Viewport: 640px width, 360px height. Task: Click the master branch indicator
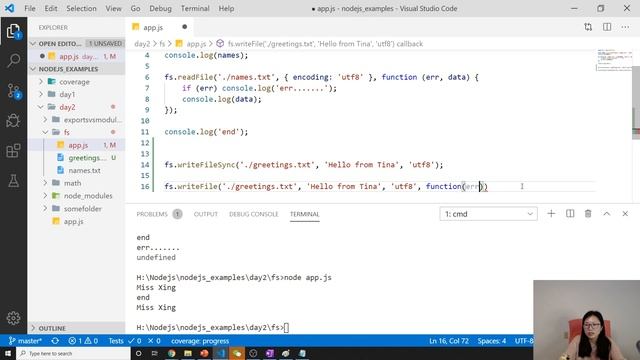(25, 341)
